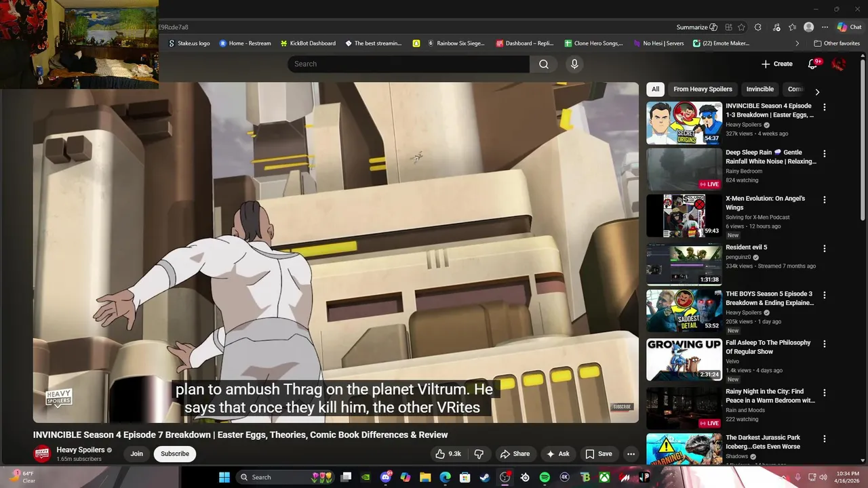Open YouTube notifications bell
Image resolution: width=868 pixels, height=488 pixels.
coord(813,64)
